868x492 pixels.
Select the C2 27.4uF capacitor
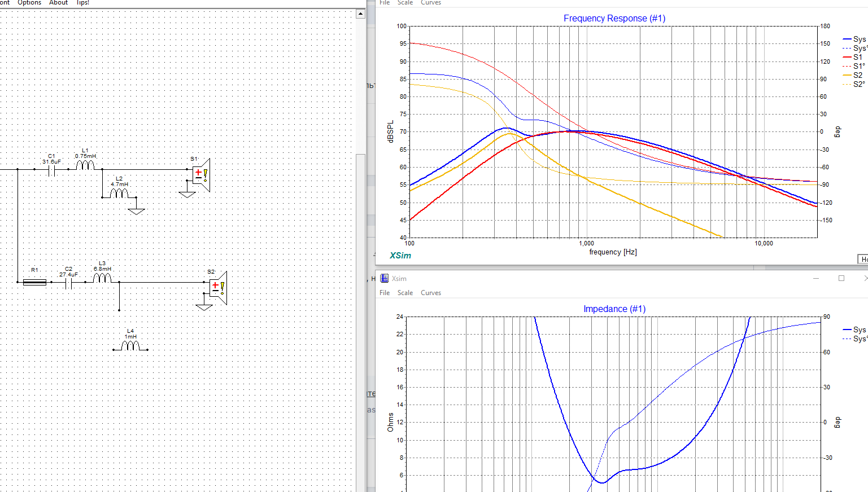[x=68, y=283]
